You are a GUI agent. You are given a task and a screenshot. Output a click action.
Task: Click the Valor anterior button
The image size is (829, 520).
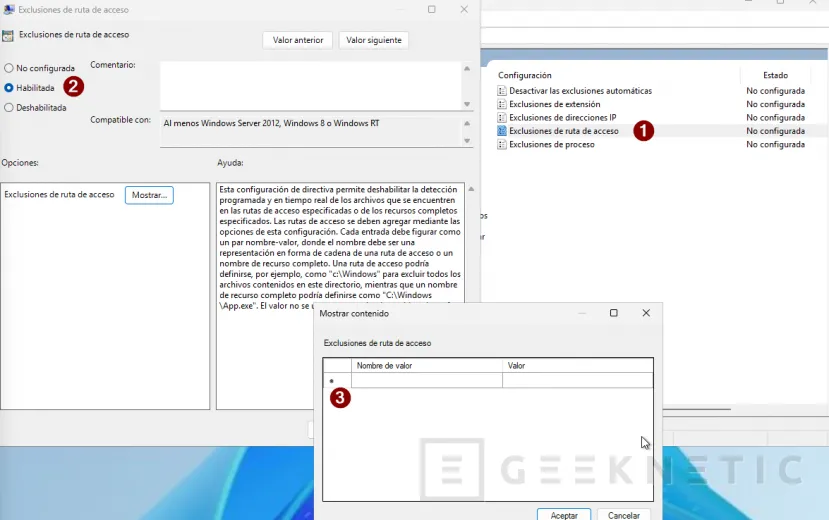click(298, 40)
